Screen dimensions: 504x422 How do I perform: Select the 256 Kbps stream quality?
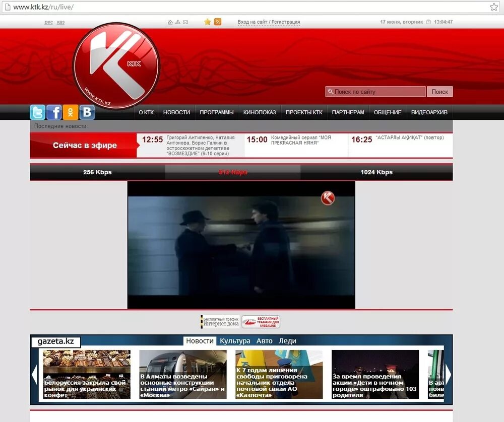[97, 172]
